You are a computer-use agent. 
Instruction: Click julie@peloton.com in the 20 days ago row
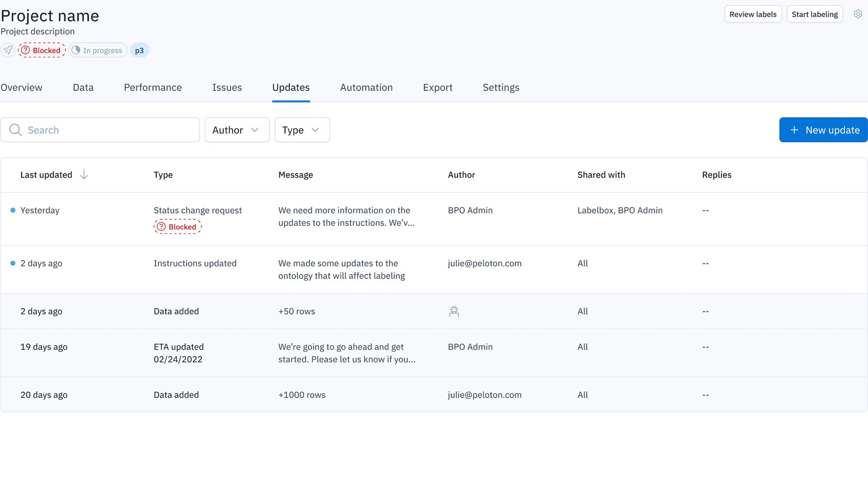click(x=485, y=395)
